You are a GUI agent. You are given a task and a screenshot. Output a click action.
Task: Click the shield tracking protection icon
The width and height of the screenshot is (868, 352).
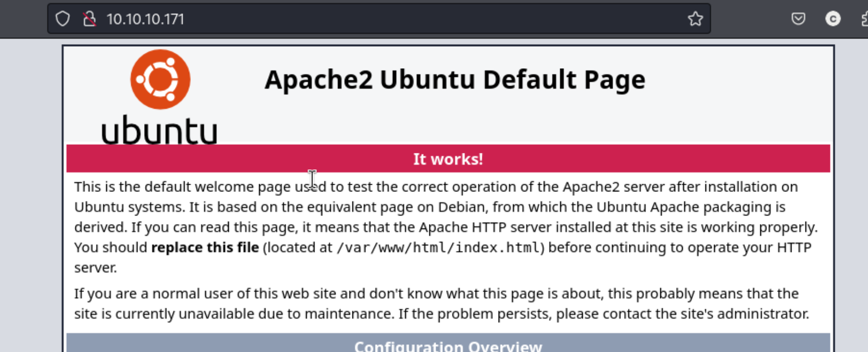(x=63, y=19)
